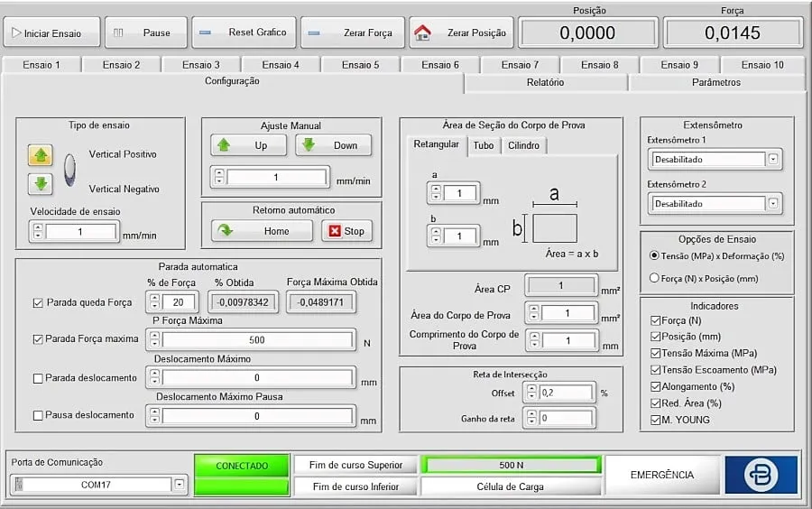812x509 pixels.
Task: Switch to the Relatório tab
Action: pyautogui.click(x=545, y=82)
